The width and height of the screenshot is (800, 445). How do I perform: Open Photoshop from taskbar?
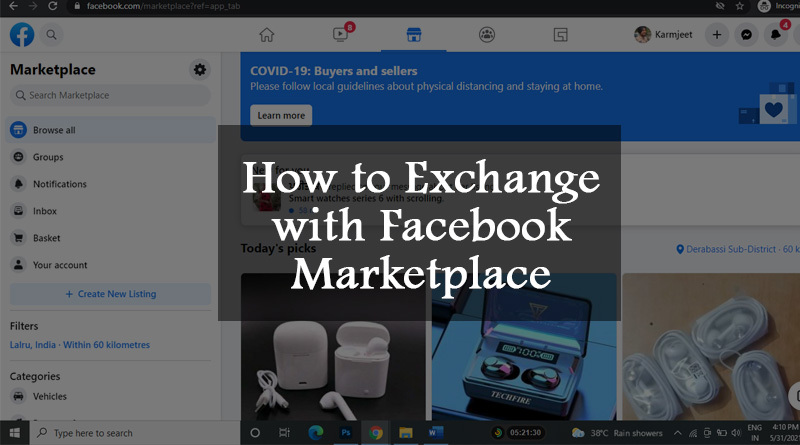346,433
